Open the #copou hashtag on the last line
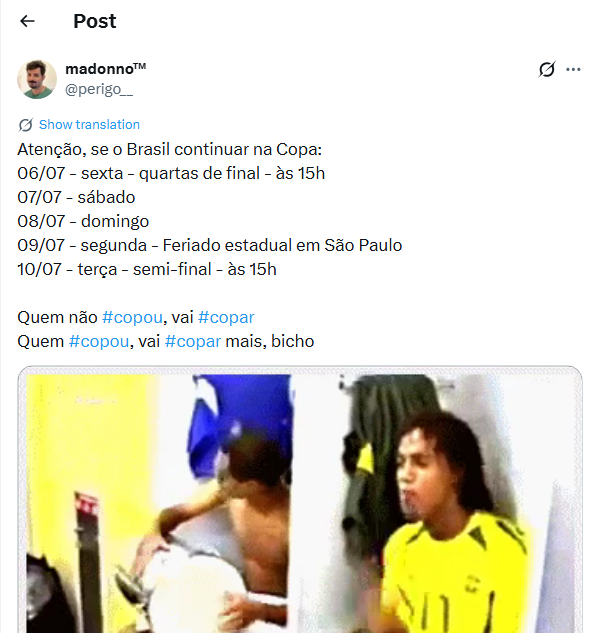Screen dimensions: 598x633 99,342
